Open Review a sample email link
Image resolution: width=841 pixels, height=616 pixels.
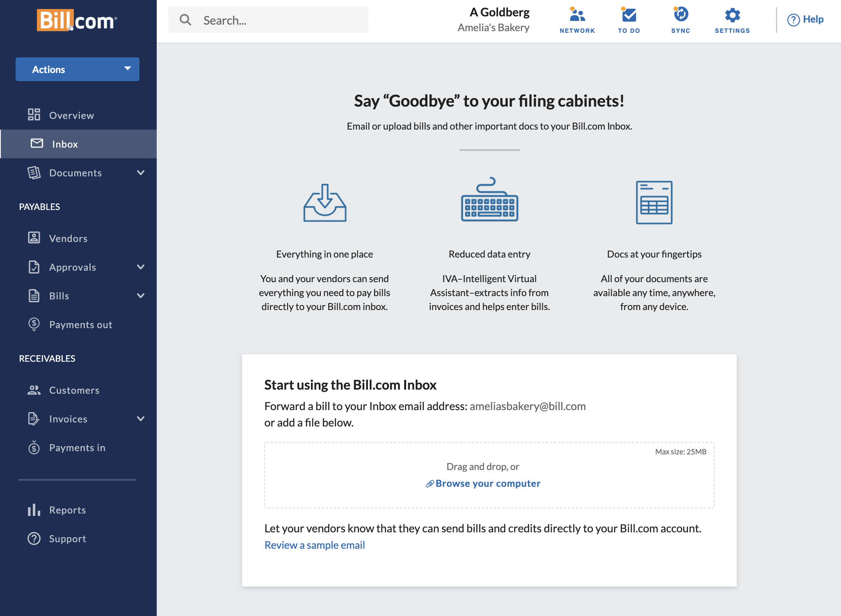pos(315,545)
